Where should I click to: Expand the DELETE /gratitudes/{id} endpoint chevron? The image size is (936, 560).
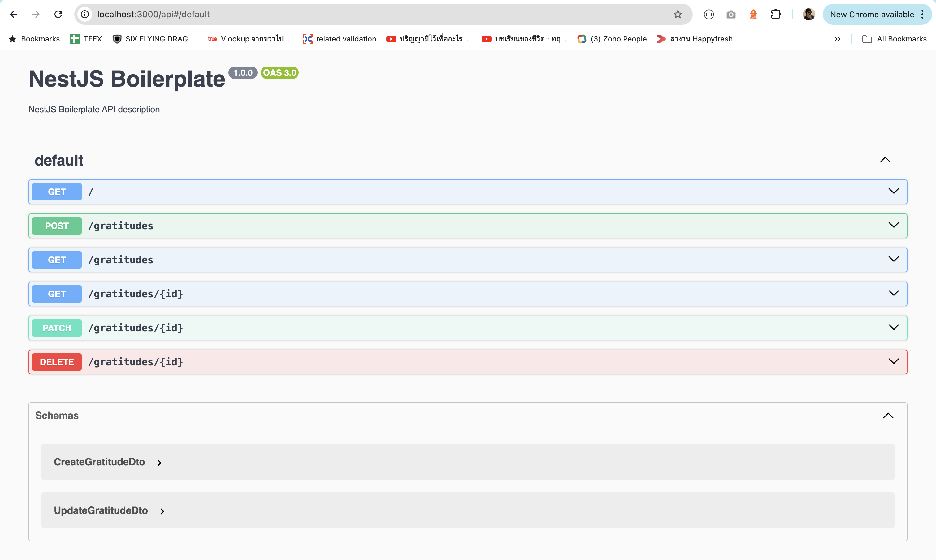[894, 361]
